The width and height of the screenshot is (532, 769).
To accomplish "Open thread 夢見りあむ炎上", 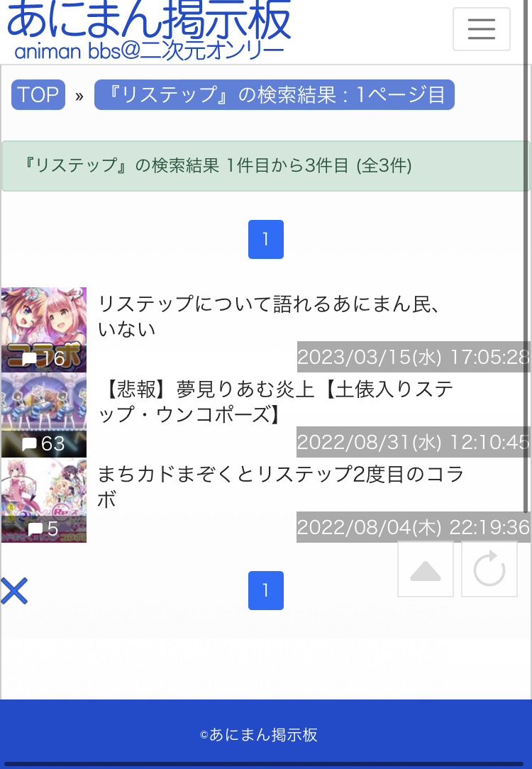I will 275,402.
